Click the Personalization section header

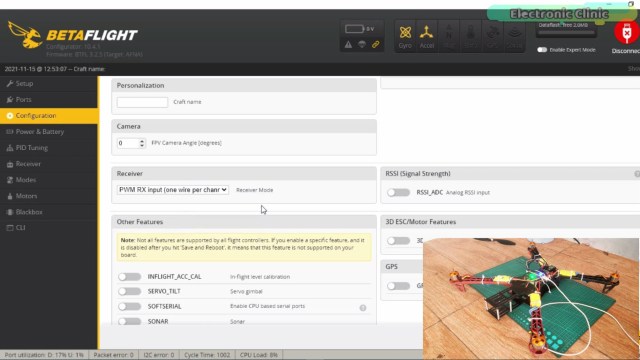(244, 85)
